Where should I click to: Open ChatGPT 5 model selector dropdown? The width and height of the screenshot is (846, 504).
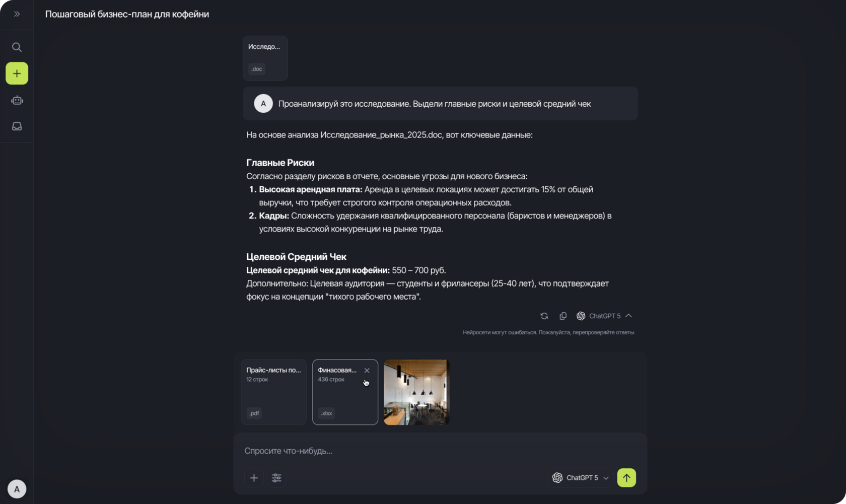tap(581, 478)
